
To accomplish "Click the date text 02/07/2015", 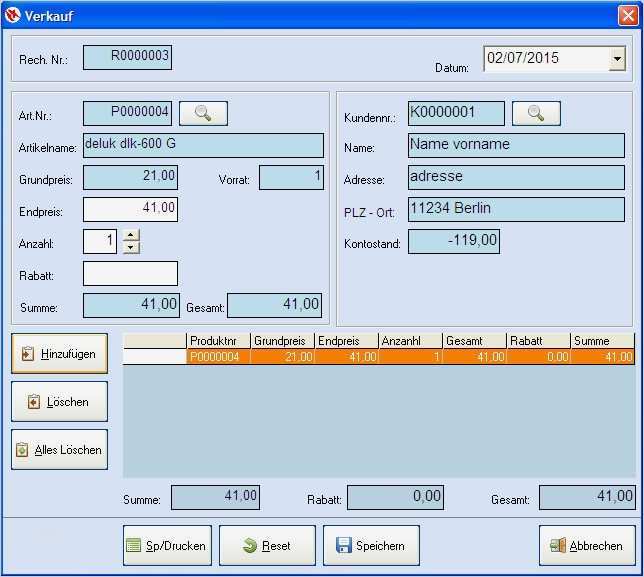I will pos(523,58).
